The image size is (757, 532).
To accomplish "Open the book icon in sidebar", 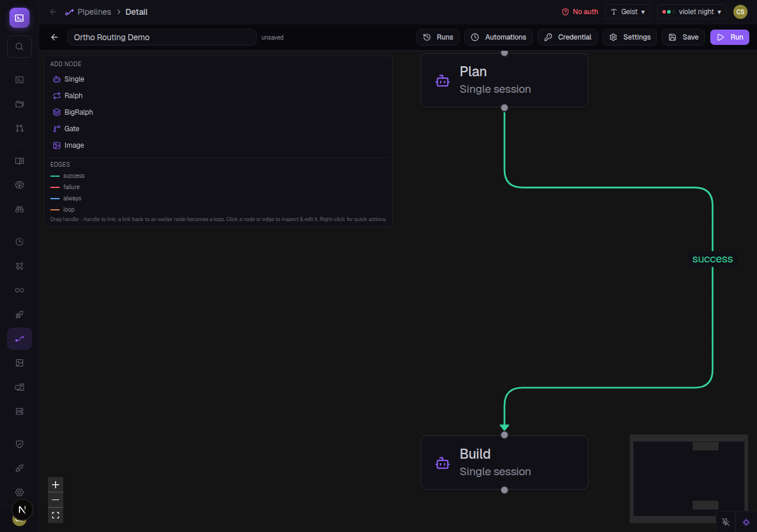I will 20,161.
